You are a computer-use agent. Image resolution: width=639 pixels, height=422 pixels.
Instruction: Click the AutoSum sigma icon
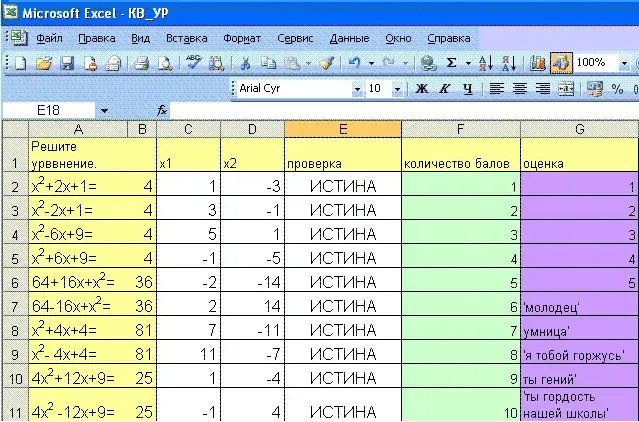coord(452,63)
